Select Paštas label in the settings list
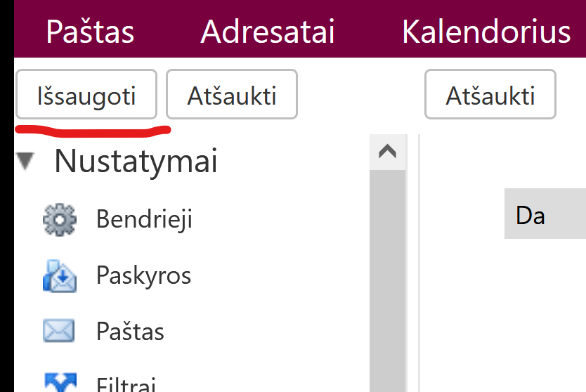The height and width of the screenshot is (392, 586). (130, 332)
